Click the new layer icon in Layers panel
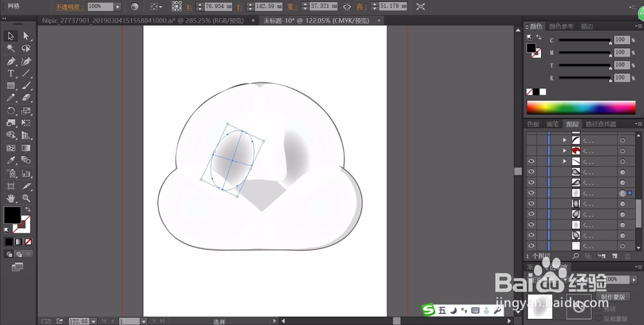This screenshot has width=644, height=325. pos(614,256)
